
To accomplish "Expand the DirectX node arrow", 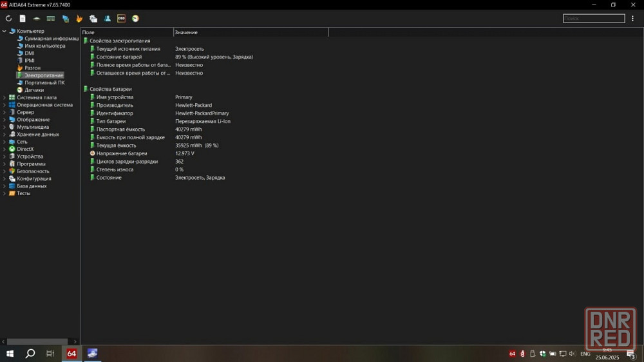I will point(5,149).
